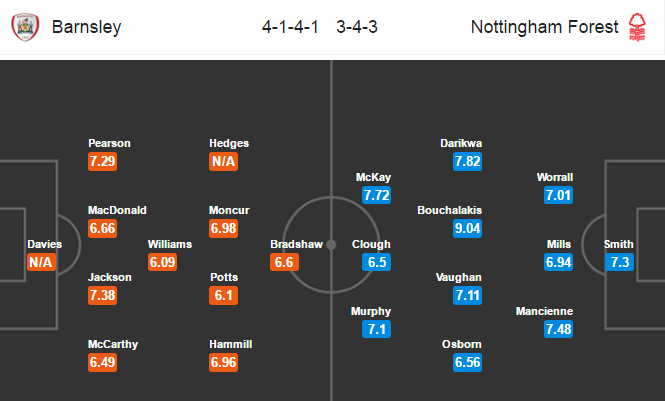The width and height of the screenshot is (665, 401).
Task: Click Davies N/A rating badge
Action: (x=41, y=262)
